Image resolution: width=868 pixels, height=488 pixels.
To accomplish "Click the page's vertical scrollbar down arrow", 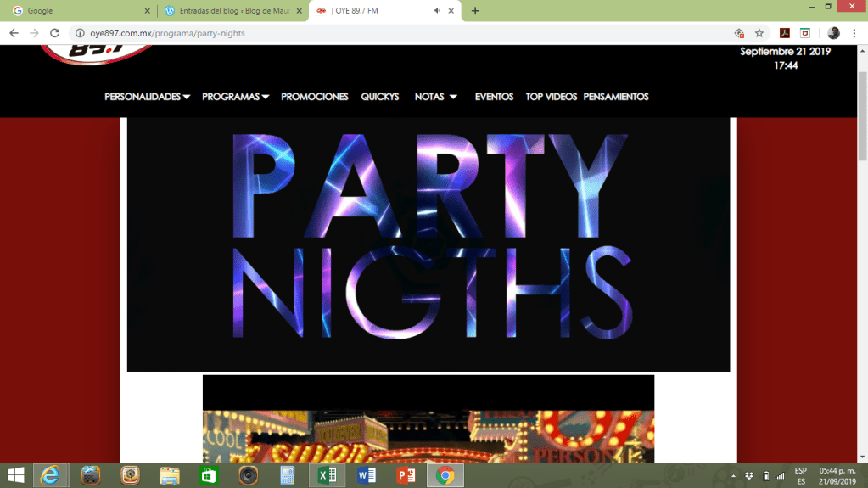I will tap(862, 457).
